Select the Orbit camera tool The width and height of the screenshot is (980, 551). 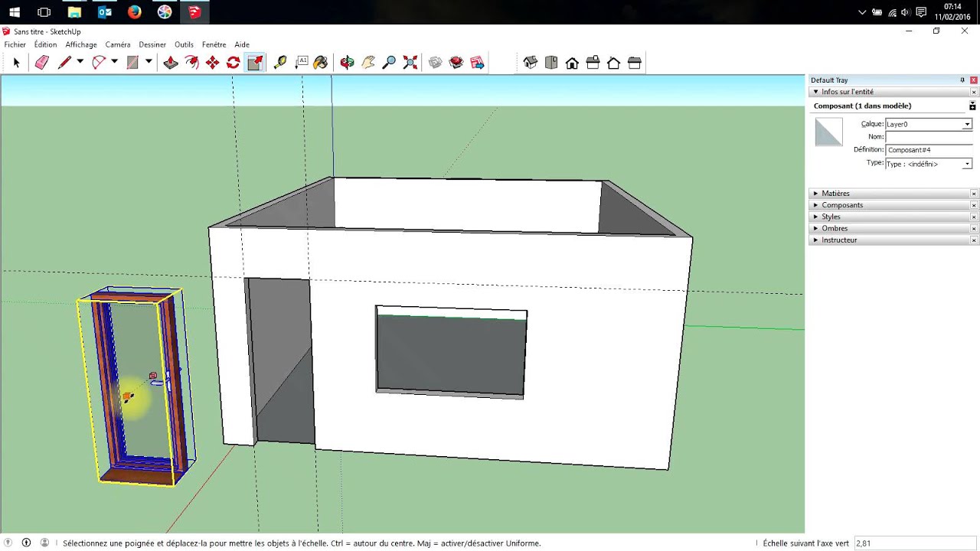tap(347, 63)
